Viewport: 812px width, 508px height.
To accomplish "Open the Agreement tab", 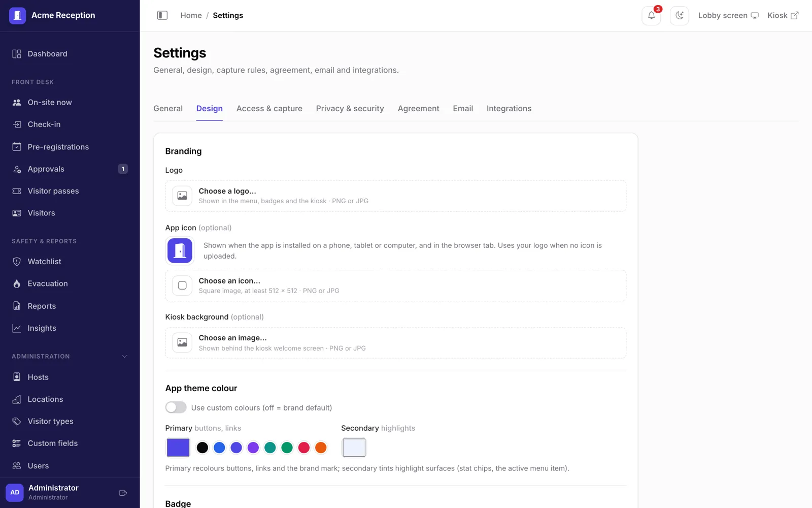I will point(418,108).
